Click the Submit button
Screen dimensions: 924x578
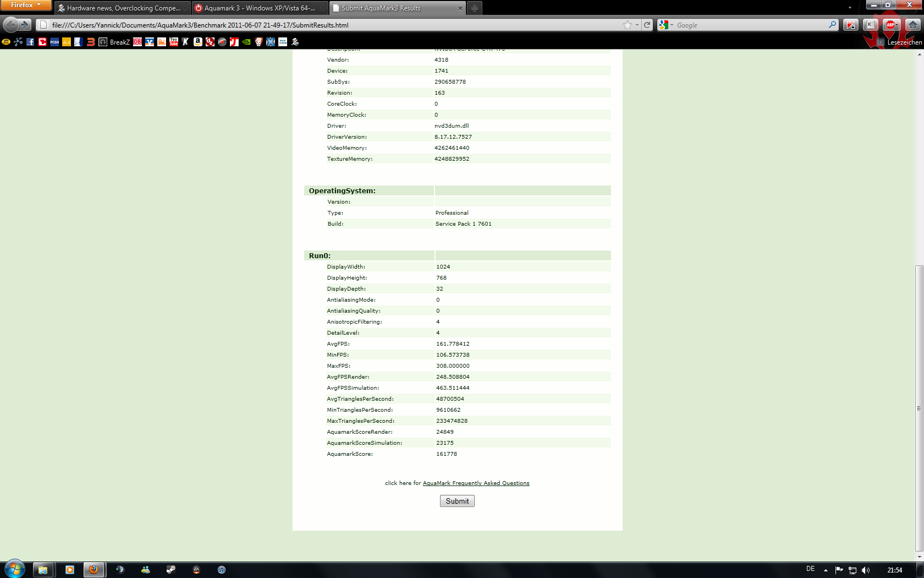tap(457, 501)
